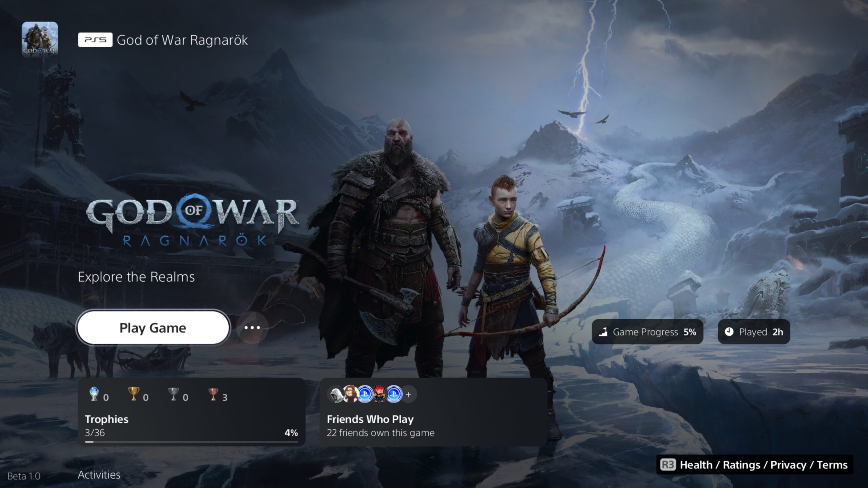Screen dimensions: 868x488
Task: Click the plus friends overflow button
Action: click(409, 394)
